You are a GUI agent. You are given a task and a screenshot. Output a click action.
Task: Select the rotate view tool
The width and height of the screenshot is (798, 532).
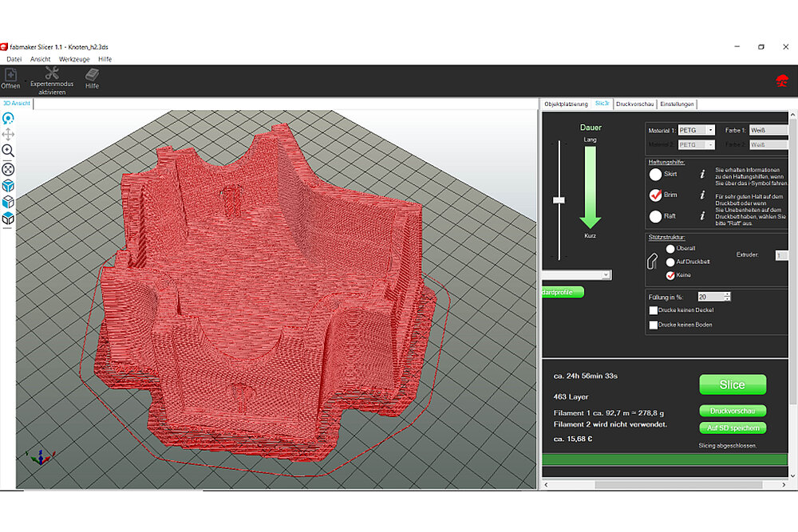point(8,118)
